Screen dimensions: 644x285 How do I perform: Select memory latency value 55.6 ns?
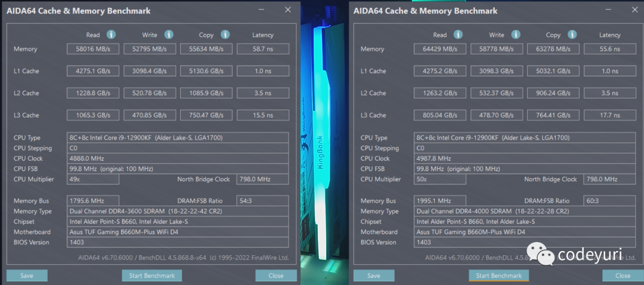[x=610, y=49]
